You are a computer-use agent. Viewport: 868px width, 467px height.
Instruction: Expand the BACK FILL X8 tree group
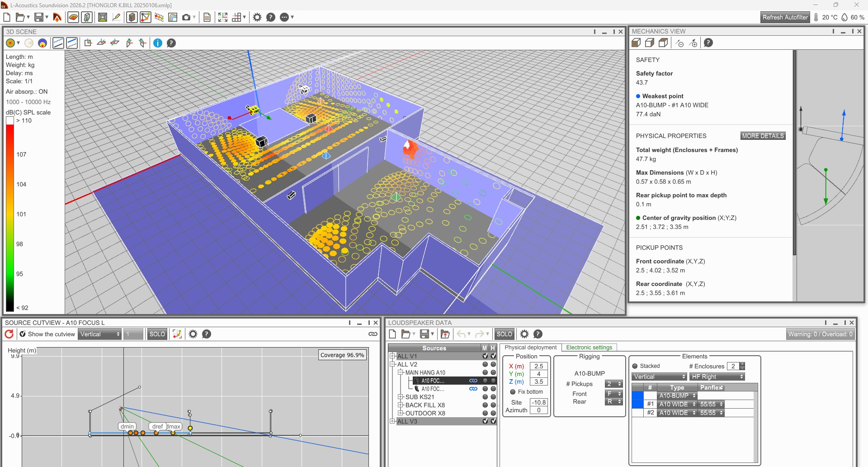pos(401,405)
